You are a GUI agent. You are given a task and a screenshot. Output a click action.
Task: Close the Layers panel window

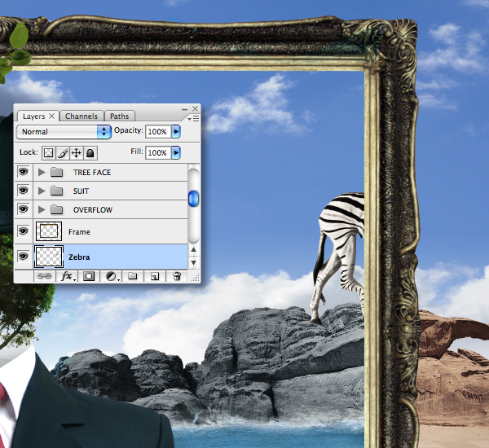[196, 108]
